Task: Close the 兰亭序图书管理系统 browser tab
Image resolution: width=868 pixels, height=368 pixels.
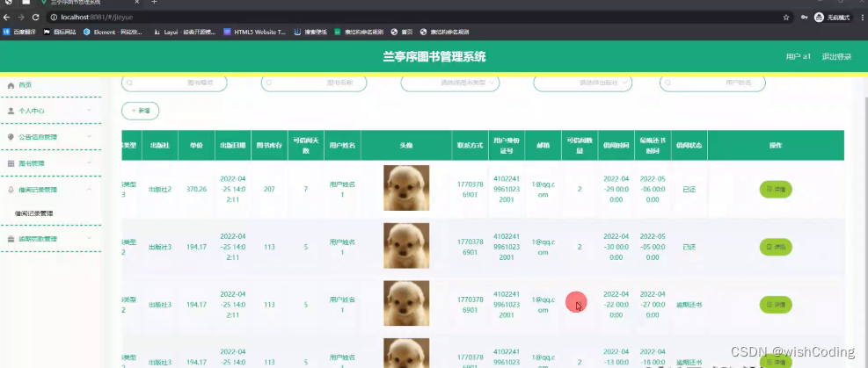Action: pyautogui.click(x=138, y=3)
